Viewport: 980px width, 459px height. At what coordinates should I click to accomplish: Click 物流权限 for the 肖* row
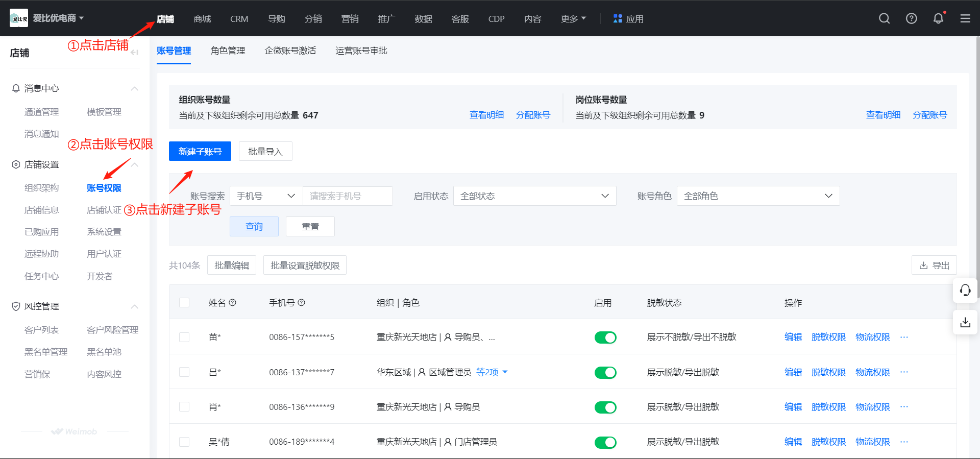[873, 407]
